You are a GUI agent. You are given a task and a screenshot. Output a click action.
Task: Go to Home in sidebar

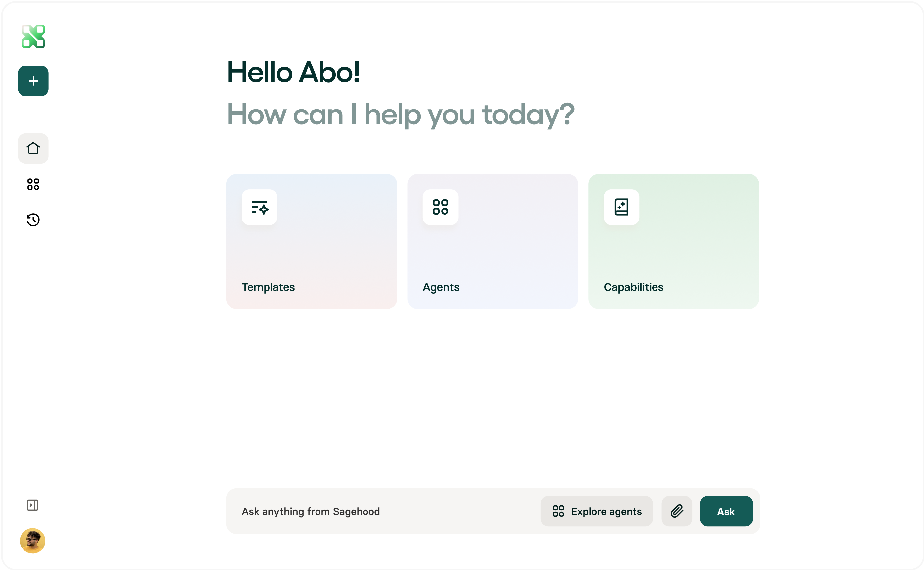pos(33,148)
